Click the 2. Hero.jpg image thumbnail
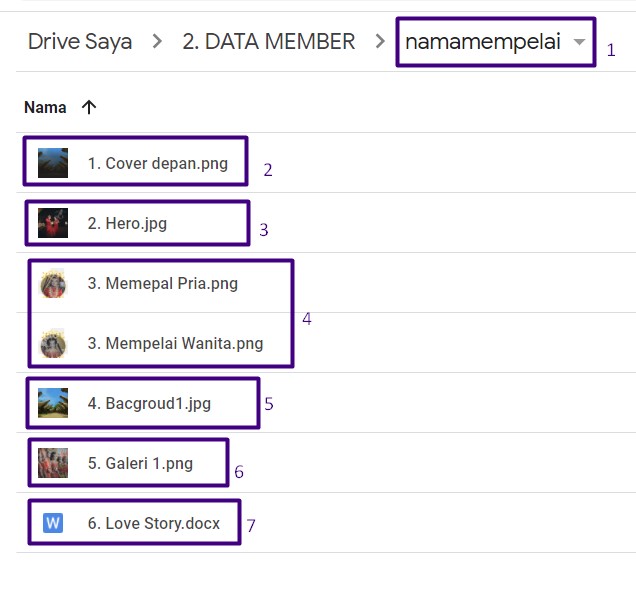The image size is (636, 591). click(x=53, y=223)
